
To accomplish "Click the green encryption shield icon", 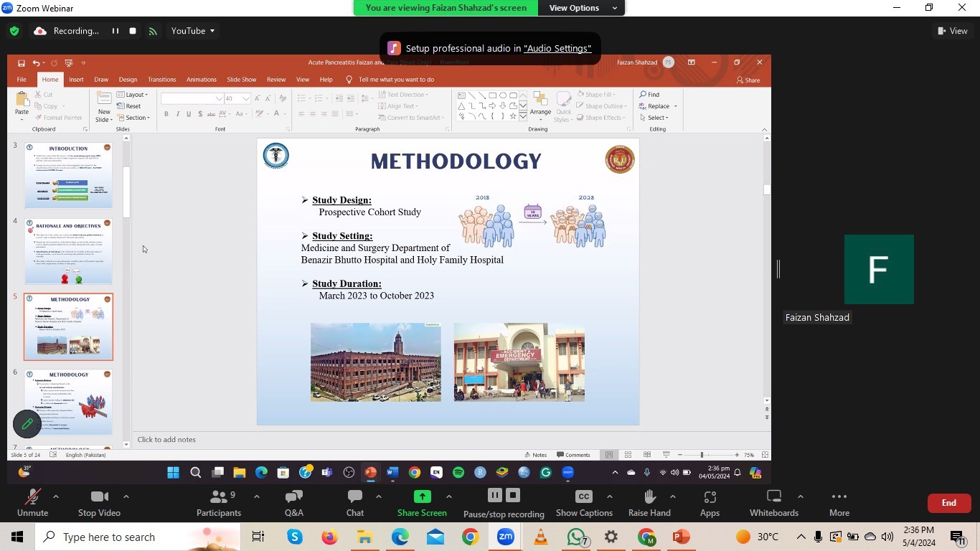I will click(14, 31).
